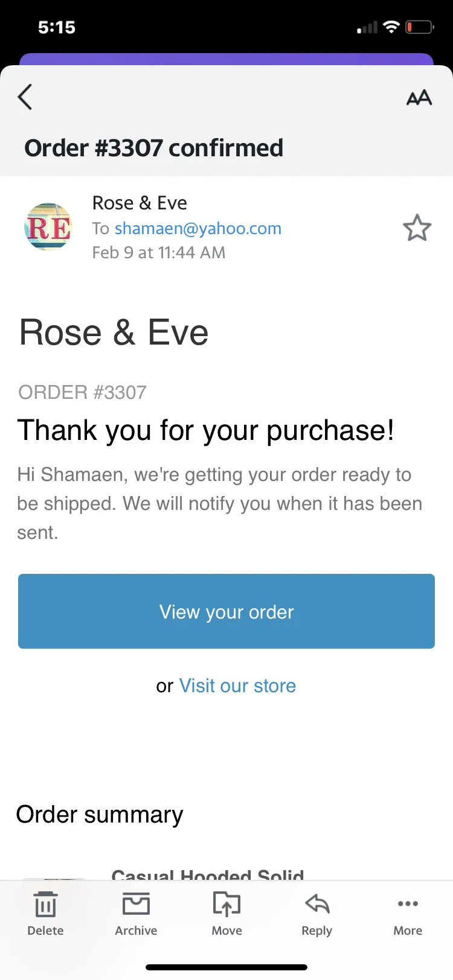Tap the Casual Hooded Solid item name

(208, 874)
